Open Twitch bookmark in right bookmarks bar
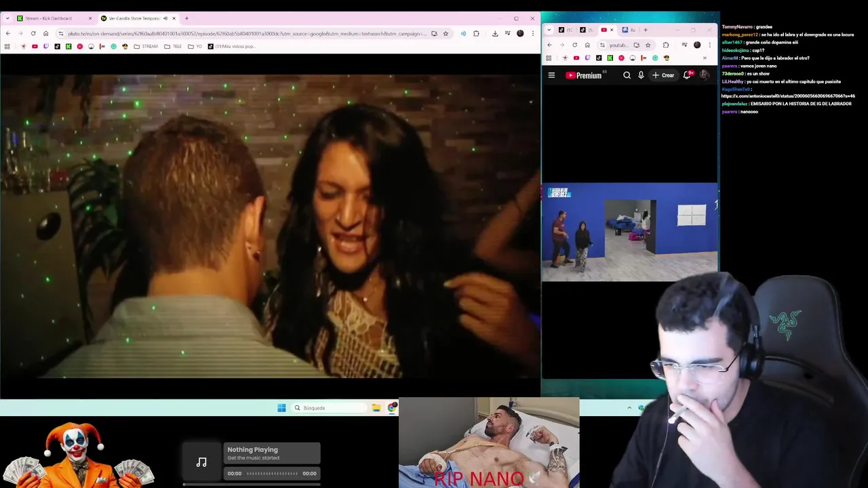 [x=587, y=58]
